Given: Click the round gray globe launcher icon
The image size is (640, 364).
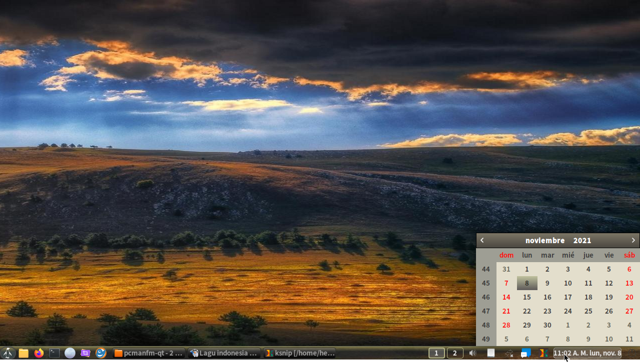Looking at the screenshot, I should tap(70, 353).
